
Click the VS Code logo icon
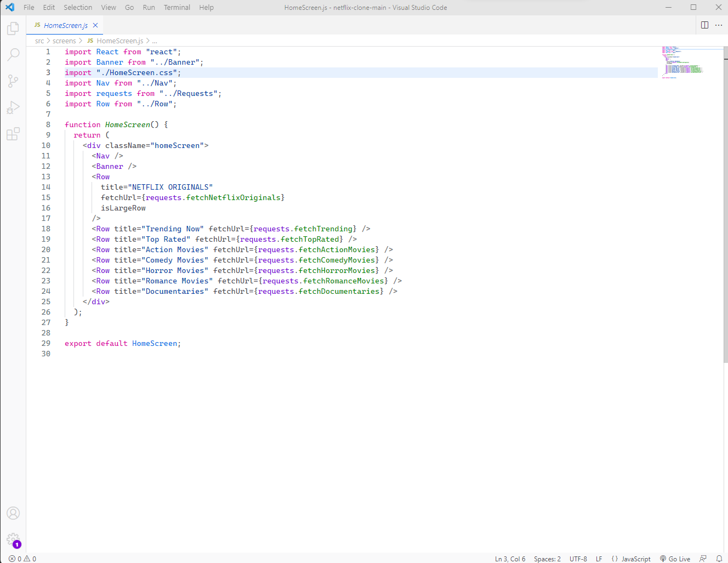coord(10,7)
